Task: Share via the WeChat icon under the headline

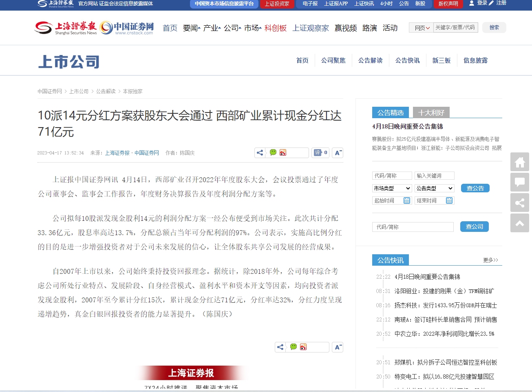Action: coord(273,152)
